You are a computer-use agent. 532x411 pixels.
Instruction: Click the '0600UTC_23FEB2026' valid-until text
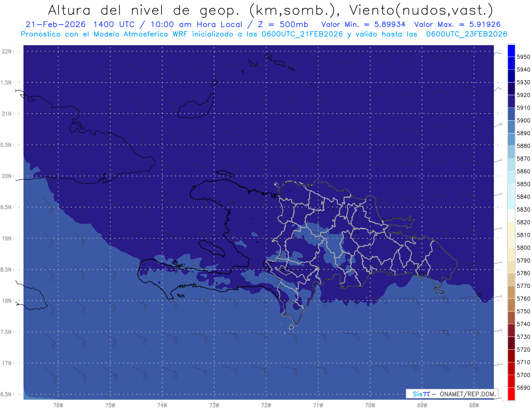466,34
